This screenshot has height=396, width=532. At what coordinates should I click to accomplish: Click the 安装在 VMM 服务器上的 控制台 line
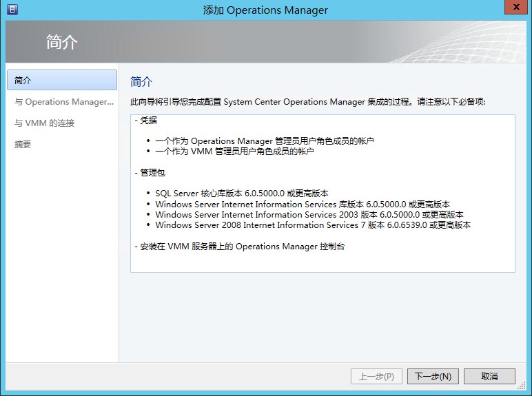coord(240,247)
